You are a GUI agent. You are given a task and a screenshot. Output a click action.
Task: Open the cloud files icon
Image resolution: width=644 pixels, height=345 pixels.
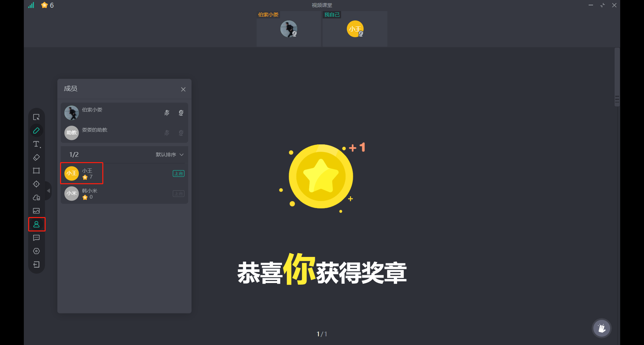coord(37,198)
